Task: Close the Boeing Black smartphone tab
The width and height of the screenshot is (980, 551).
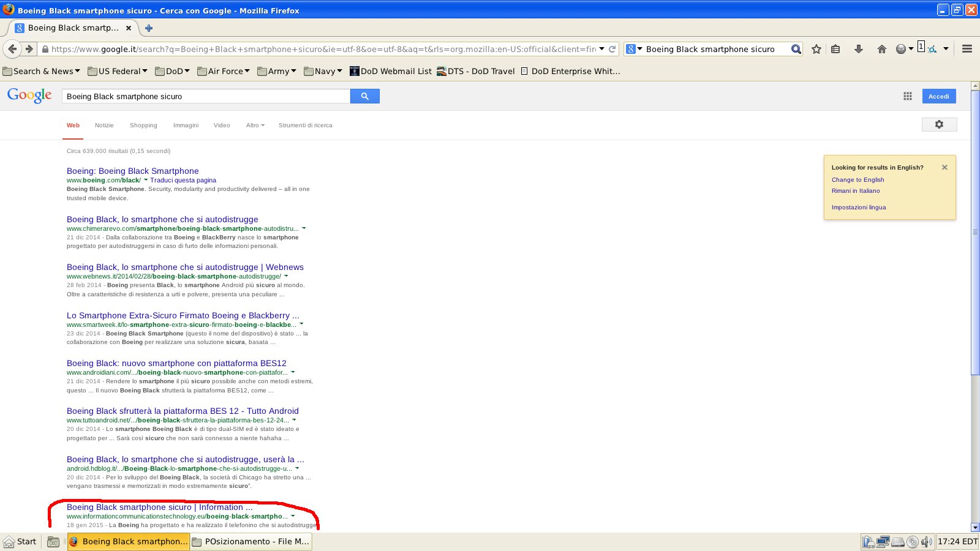Action: click(x=129, y=28)
